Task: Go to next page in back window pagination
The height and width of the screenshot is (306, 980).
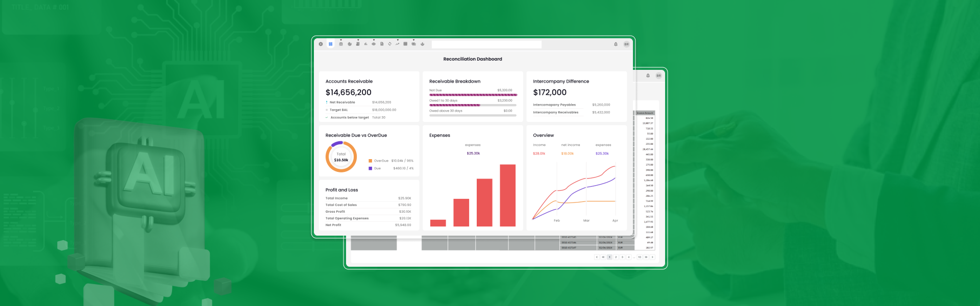Action: coord(652,257)
